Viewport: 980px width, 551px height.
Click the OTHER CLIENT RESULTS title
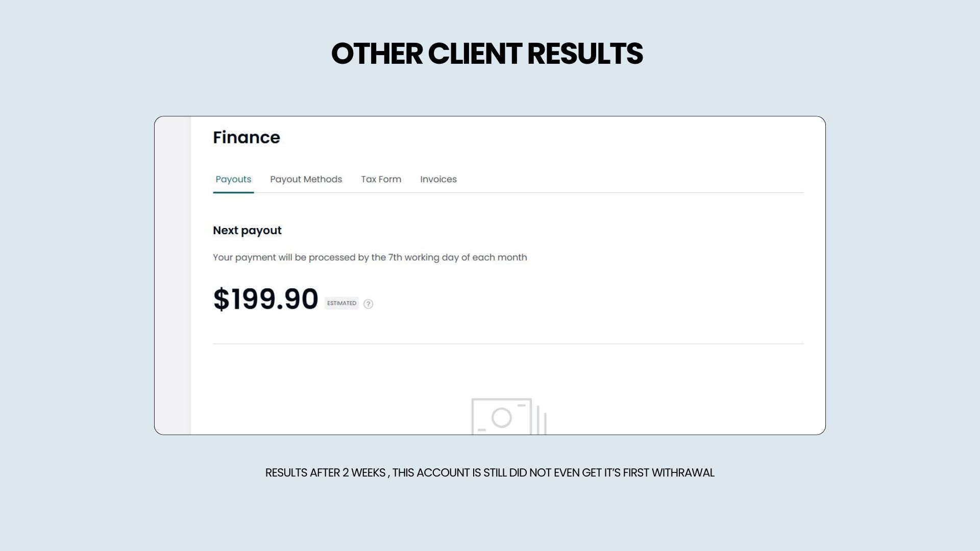[x=487, y=54]
